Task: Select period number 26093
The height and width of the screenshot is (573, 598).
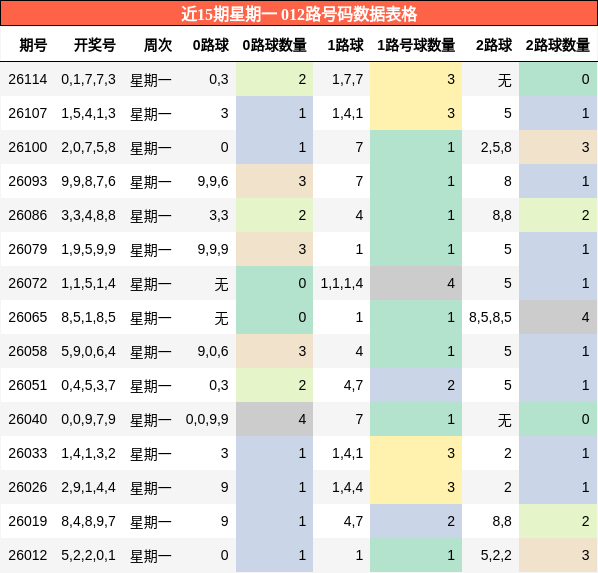Action: 27,181
